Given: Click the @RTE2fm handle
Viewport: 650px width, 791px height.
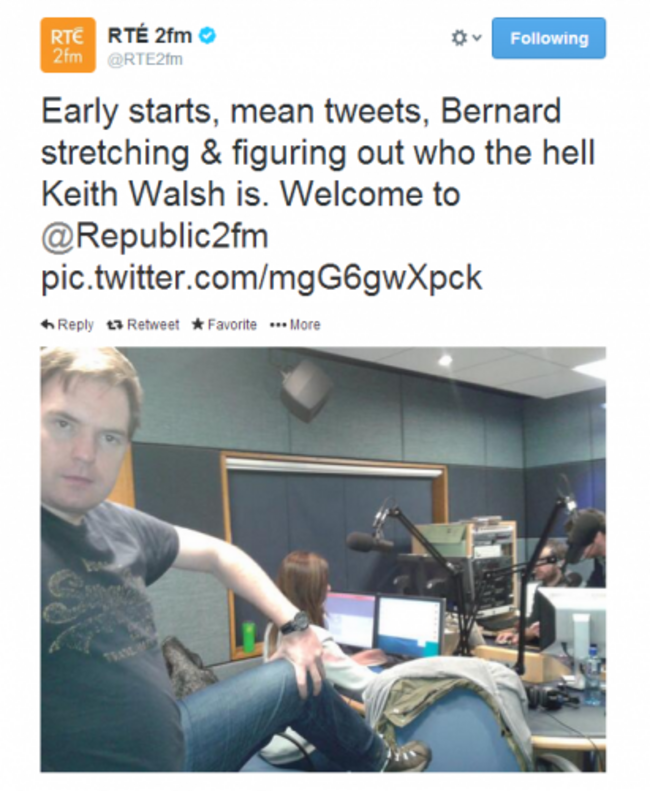Looking at the screenshot, I should coord(145,60).
